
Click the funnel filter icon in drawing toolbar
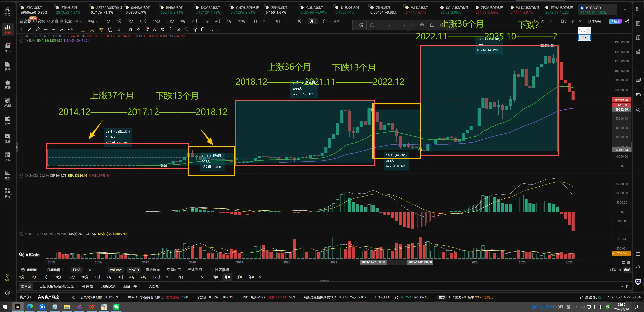point(195,30)
